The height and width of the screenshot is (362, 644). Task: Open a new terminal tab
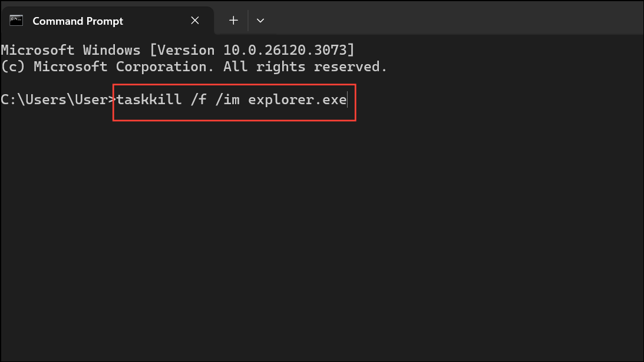click(x=233, y=21)
